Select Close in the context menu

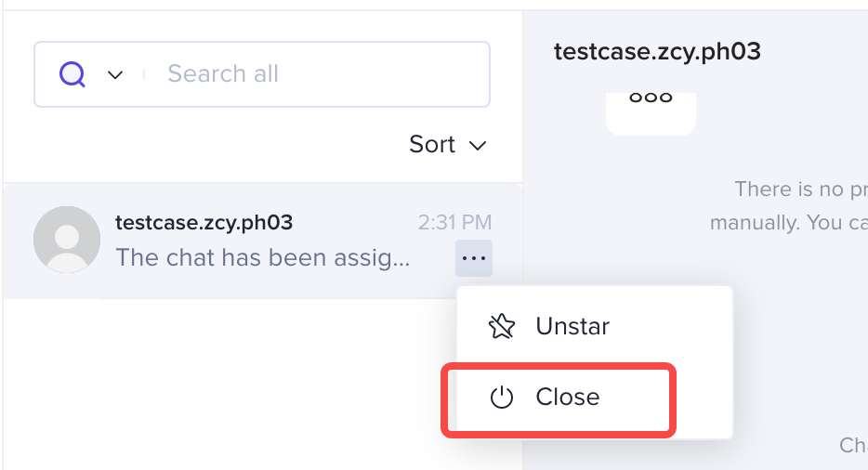tap(567, 398)
